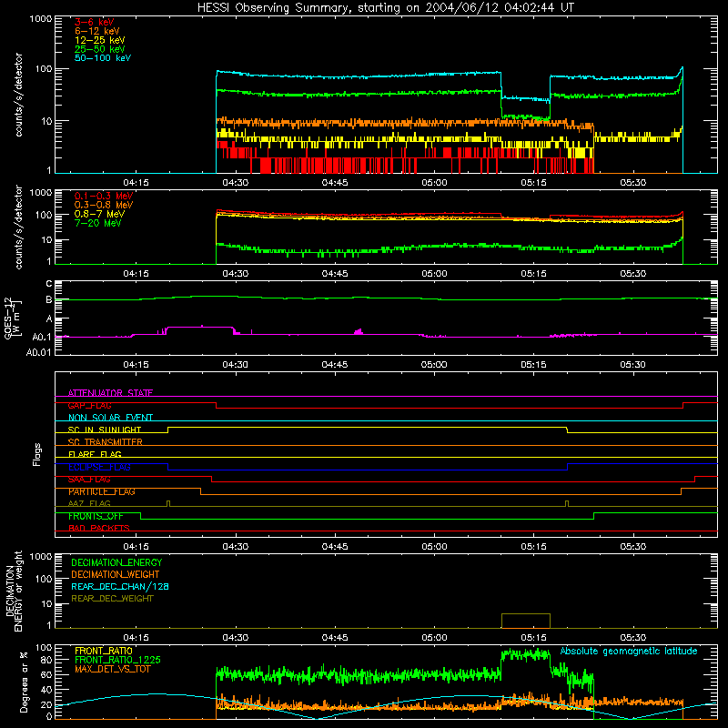Click the FRONTS_OFF flag label
Image resolution: width=728 pixels, height=728 pixels.
(x=96, y=516)
